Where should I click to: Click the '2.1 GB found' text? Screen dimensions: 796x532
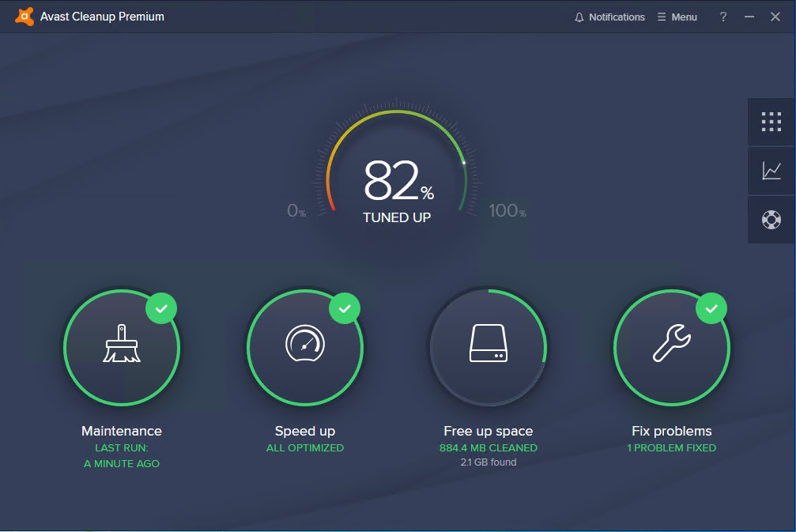[x=489, y=462]
